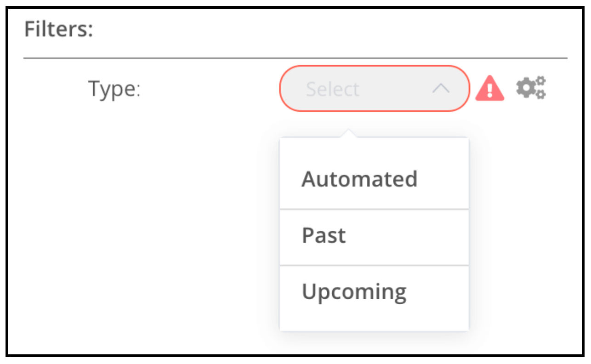The image size is (591, 364).
Task: Click the Type field label
Action: click(x=114, y=89)
